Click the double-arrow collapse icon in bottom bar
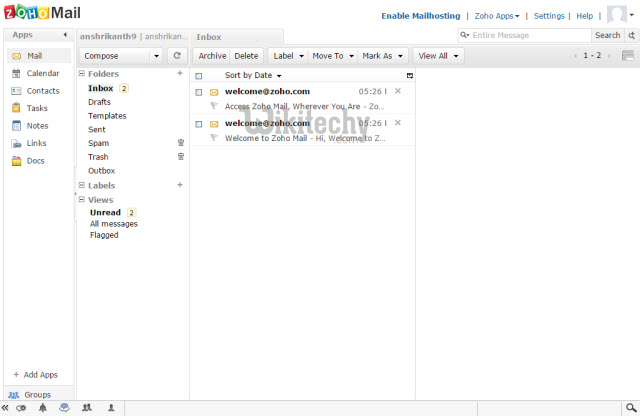The width and height of the screenshot is (640, 416). coord(5,407)
